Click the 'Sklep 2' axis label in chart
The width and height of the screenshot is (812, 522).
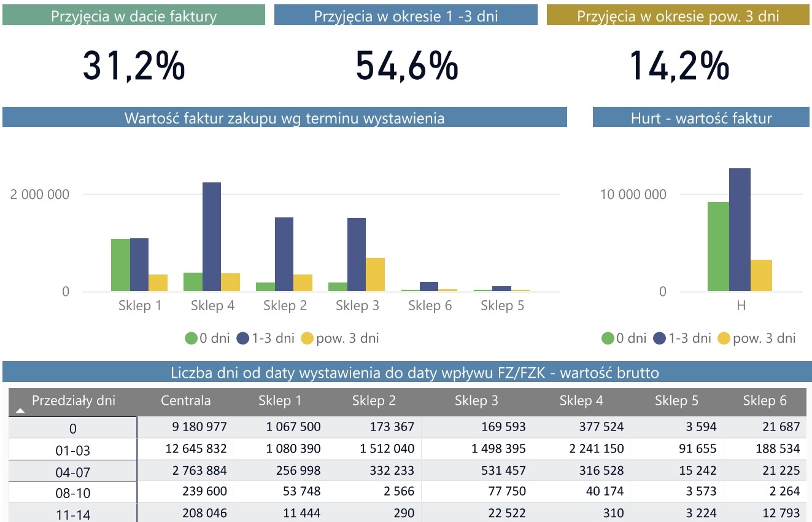[285, 306]
